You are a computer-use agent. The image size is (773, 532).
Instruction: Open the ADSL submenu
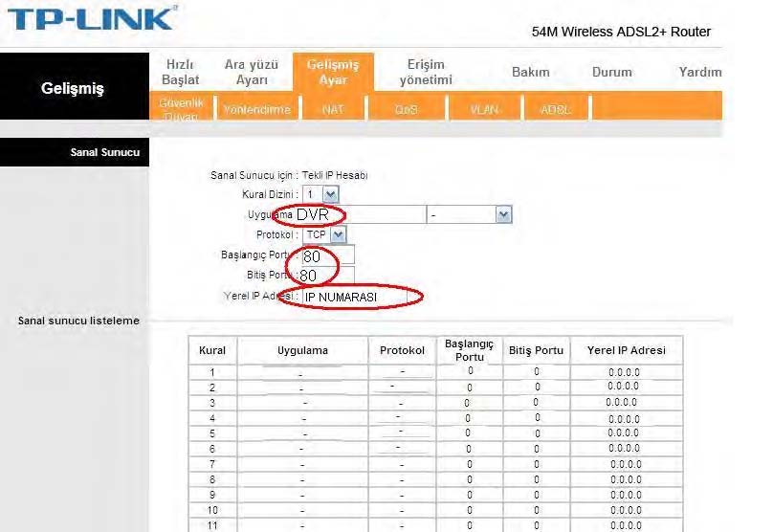555,110
